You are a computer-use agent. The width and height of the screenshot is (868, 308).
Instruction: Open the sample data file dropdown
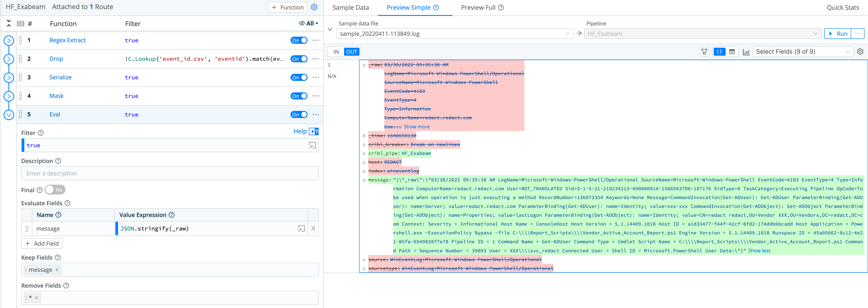(455, 34)
